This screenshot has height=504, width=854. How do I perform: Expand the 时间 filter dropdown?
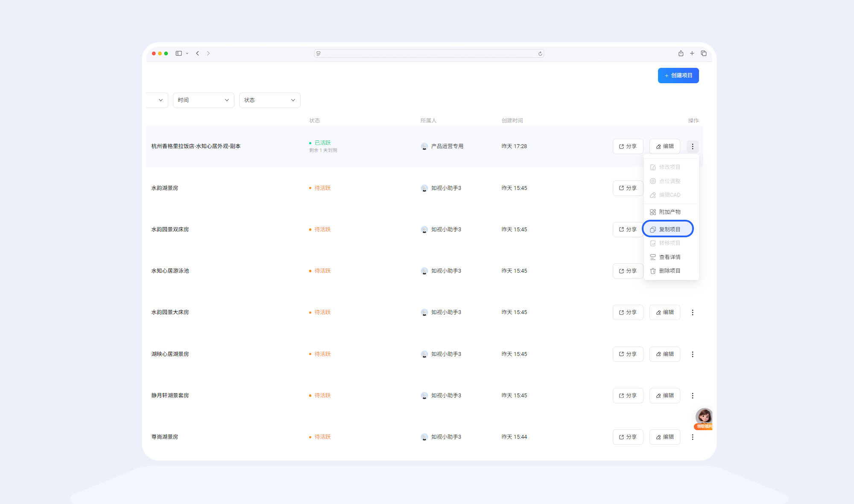[203, 100]
